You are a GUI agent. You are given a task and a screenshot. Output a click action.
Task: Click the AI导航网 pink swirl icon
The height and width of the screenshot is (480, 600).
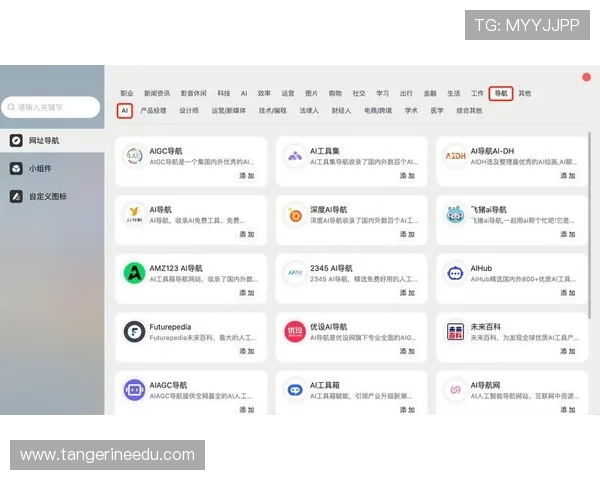pos(455,390)
